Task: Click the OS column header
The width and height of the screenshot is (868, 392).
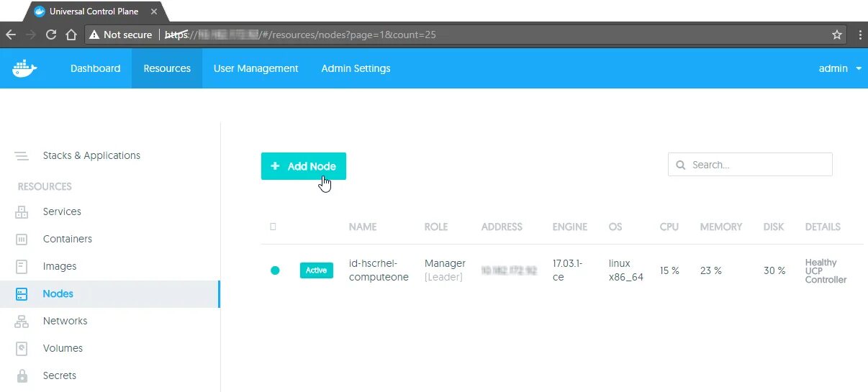Action: [x=615, y=227]
